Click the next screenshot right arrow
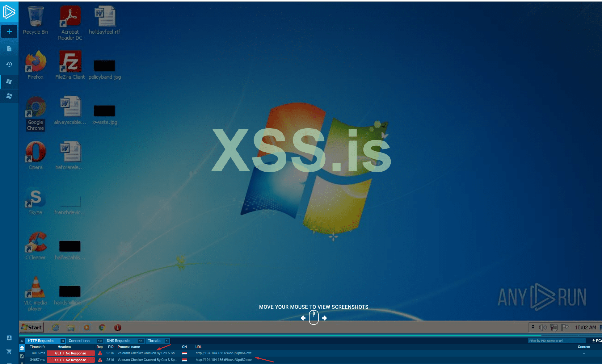The height and width of the screenshot is (364, 602). click(x=324, y=318)
